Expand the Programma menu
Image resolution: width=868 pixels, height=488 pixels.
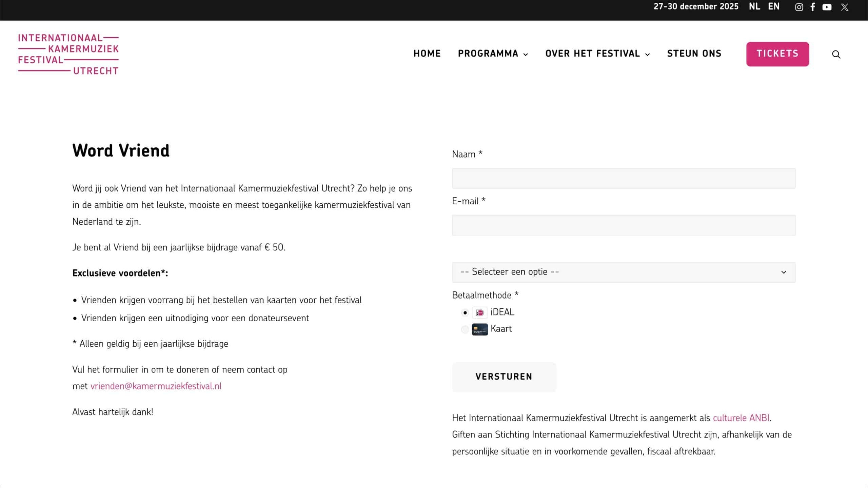click(493, 54)
